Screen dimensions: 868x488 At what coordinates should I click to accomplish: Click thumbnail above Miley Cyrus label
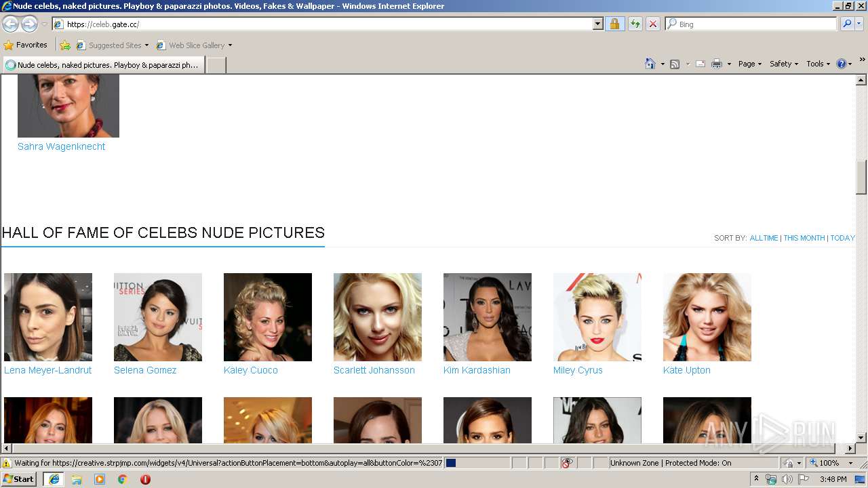597,317
